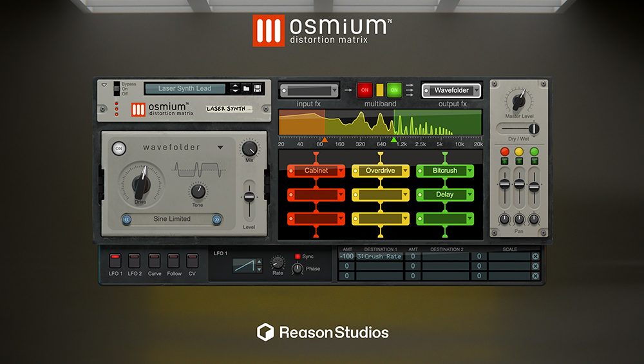Image resolution: width=644 pixels, height=364 pixels.
Task: Solo the red band with S button
Action: (x=505, y=162)
